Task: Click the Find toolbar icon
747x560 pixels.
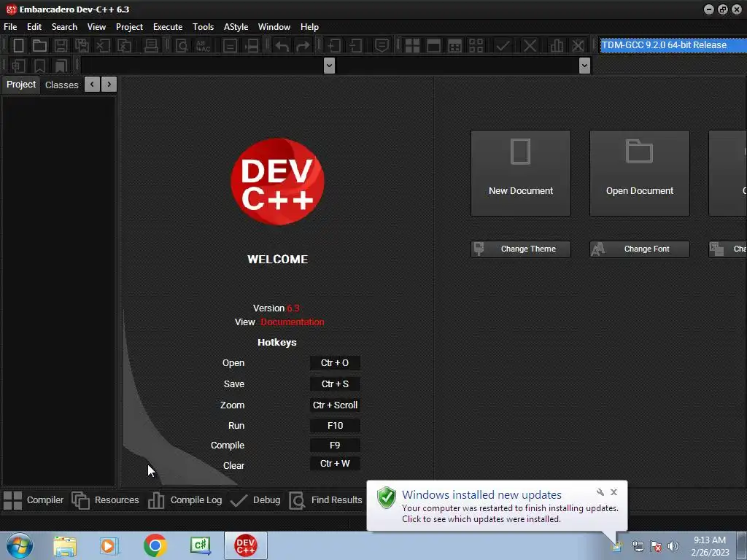Action: pyautogui.click(x=182, y=46)
